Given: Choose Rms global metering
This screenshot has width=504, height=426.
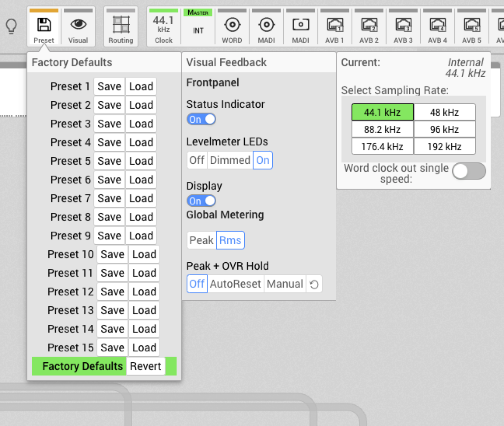Looking at the screenshot, I should pos(230,240).
